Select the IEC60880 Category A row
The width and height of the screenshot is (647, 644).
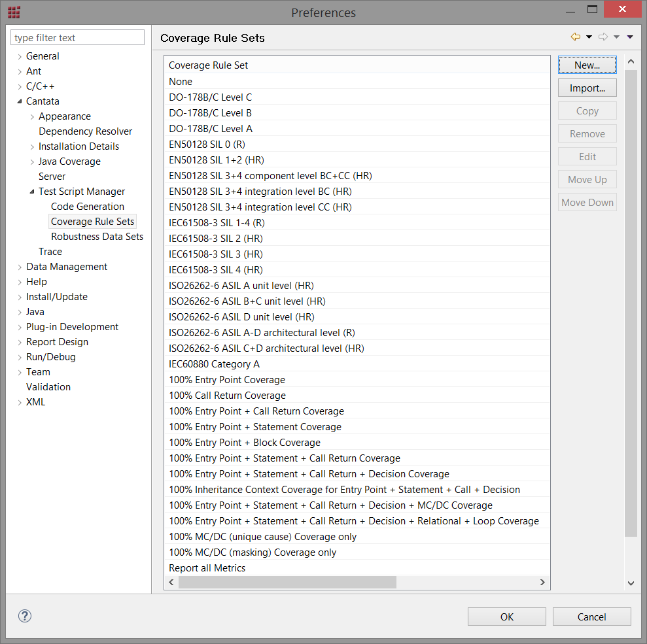pyautogui.click(x=357, y=364)
